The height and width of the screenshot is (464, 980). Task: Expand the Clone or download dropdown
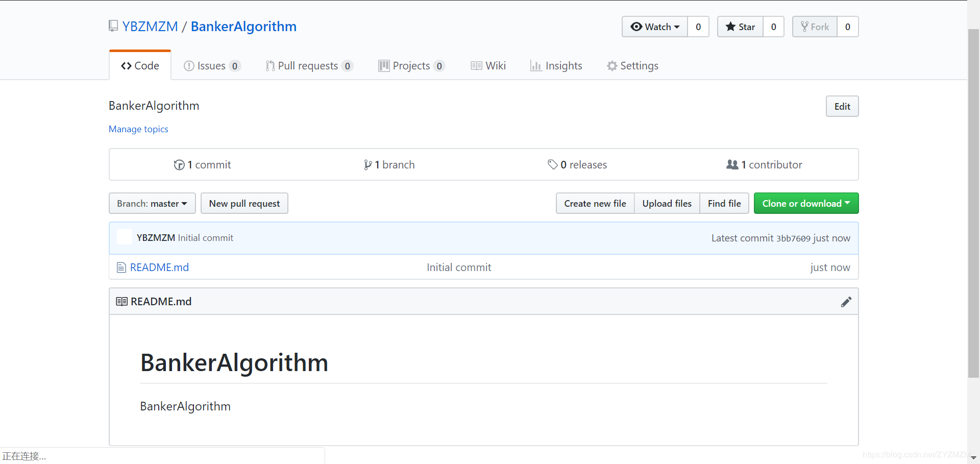pyautogui.click(x=806, y=203)
